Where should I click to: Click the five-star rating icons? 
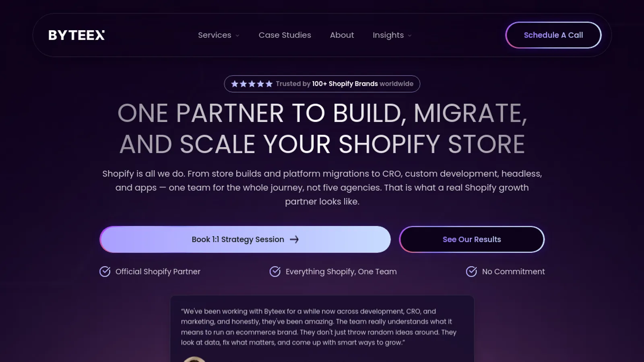pos(252,84)
